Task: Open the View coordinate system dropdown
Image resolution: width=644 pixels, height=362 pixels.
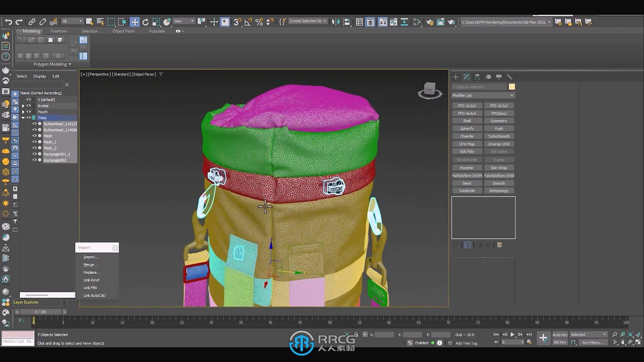Action: click(184, 21)
